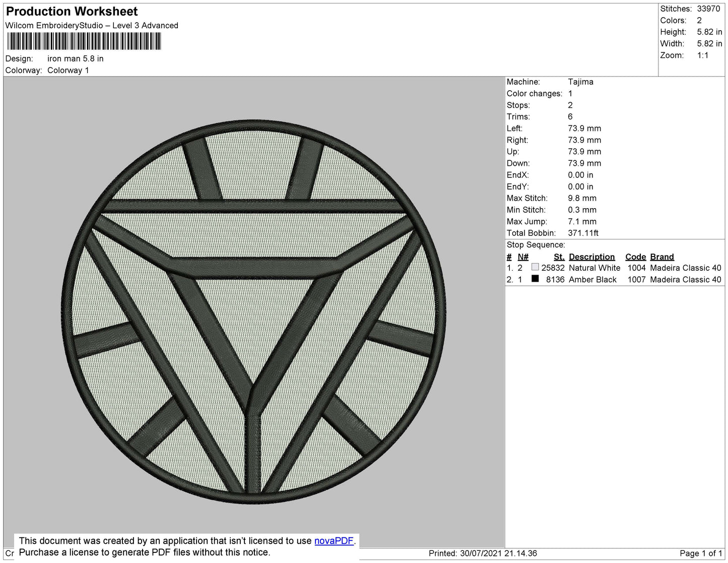Click the 'Brand' column header

662,257
